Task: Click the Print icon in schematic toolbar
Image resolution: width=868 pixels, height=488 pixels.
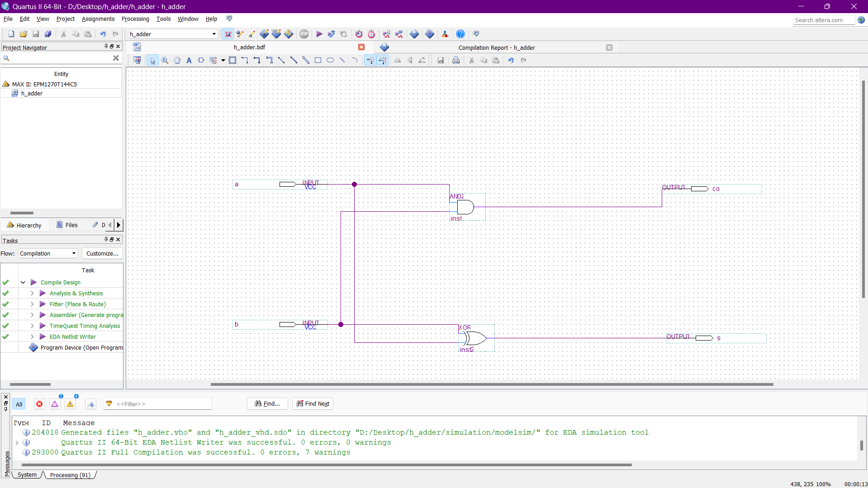Action: [x=456, y=60]
